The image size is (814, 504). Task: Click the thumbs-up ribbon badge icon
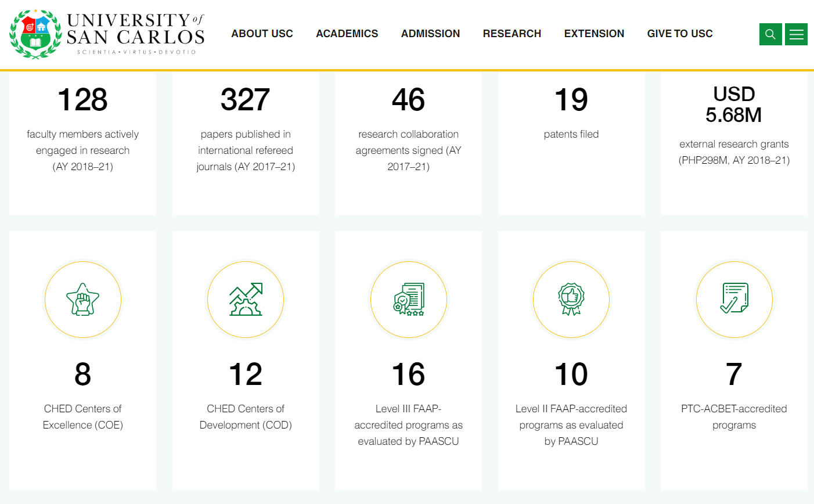tap(571, 300)
